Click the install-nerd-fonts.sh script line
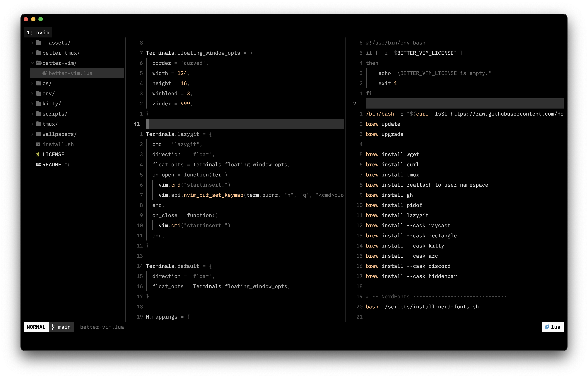The width and height of the screenshot is (588, 378). tap(422, 307)
